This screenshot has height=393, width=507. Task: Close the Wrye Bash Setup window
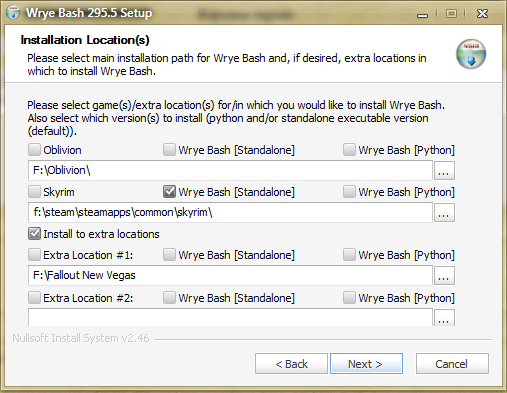tap(482, 14)
